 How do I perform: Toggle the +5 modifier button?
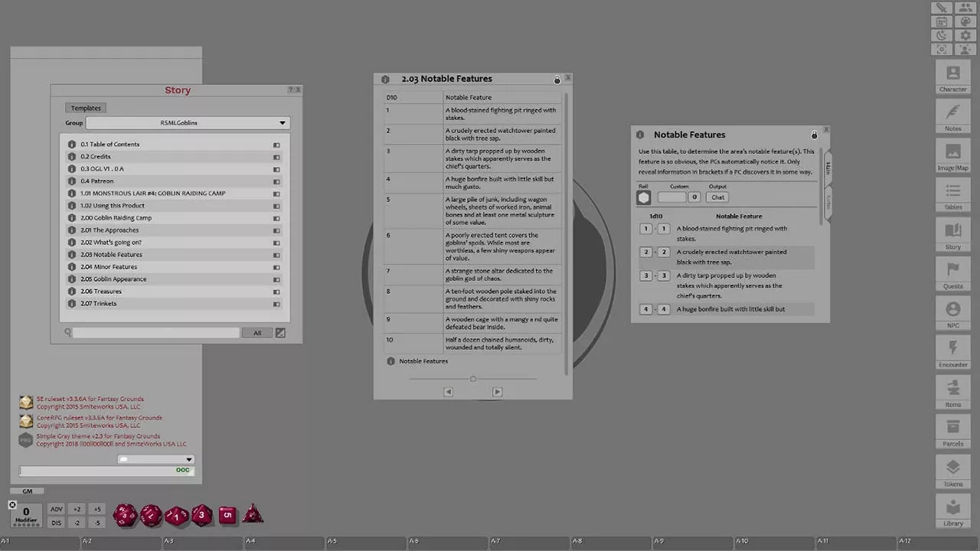(97, 509)
